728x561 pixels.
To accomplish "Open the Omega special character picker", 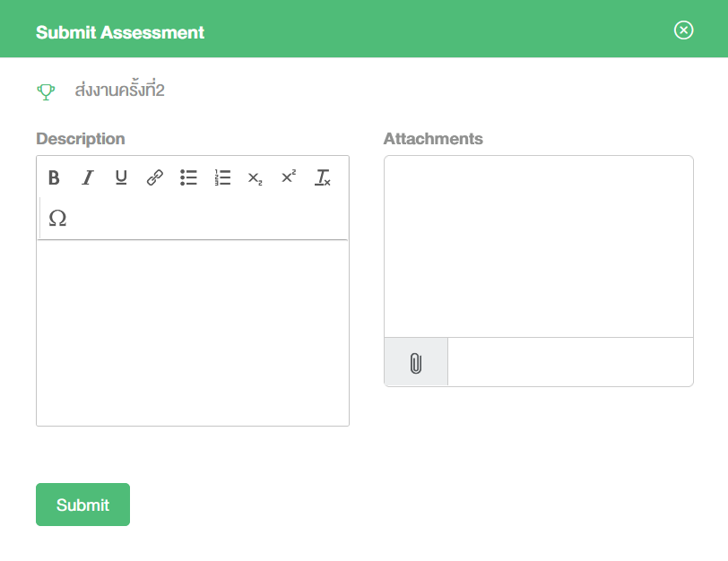I will (57, 219).
